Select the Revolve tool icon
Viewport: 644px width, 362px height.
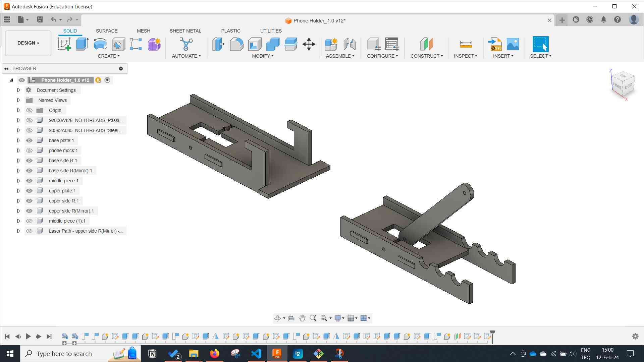(x=100, y=44)
